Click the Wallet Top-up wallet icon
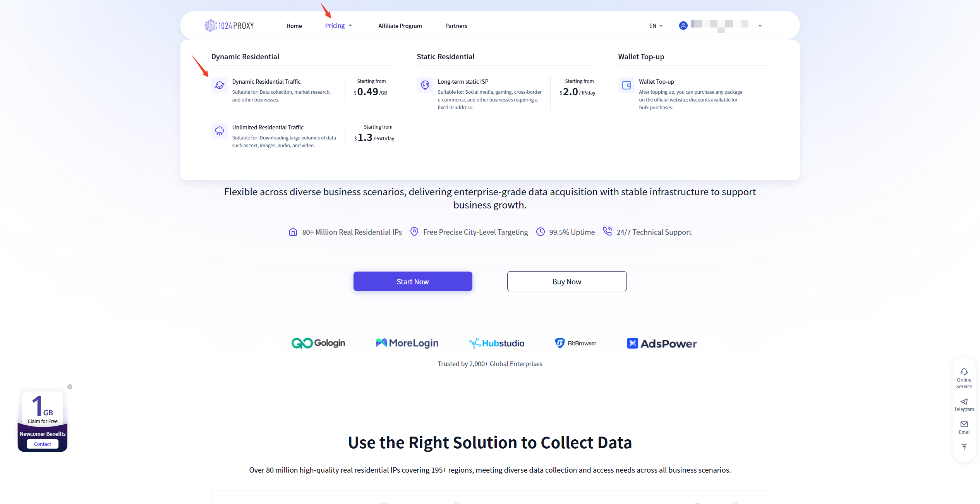This screenshot has width=980, height=504. [x=626, y=85]
